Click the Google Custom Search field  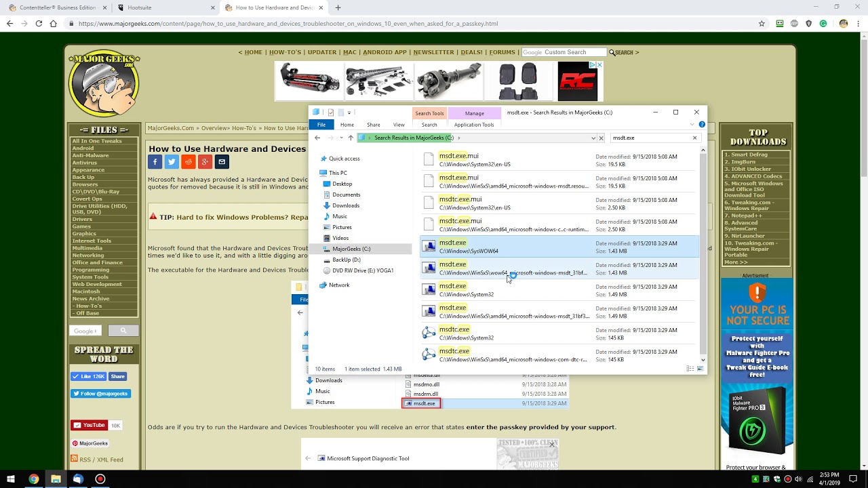(564, 52)
